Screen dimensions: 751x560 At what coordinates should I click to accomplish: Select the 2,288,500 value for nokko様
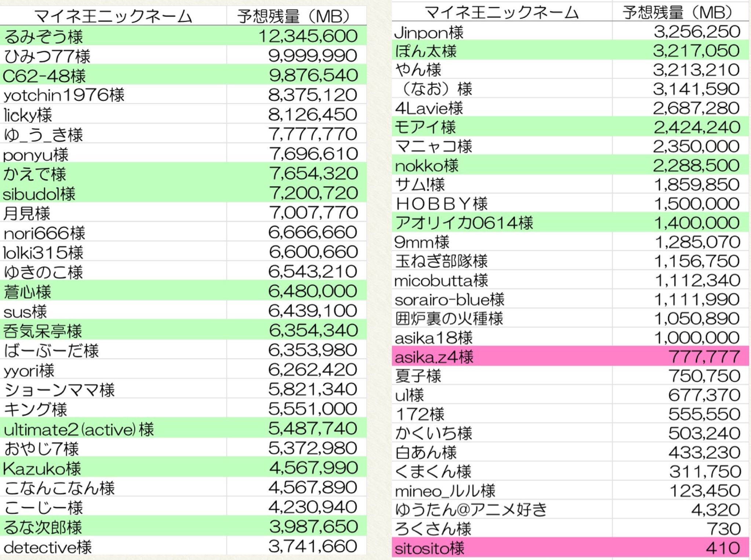click(x=696, y=166)
